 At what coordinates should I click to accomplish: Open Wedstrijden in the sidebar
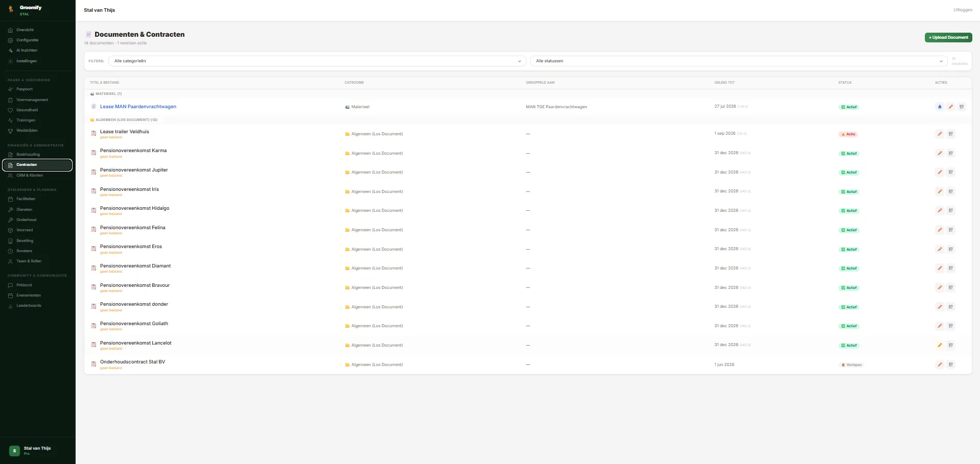click(x=37, y=130)
